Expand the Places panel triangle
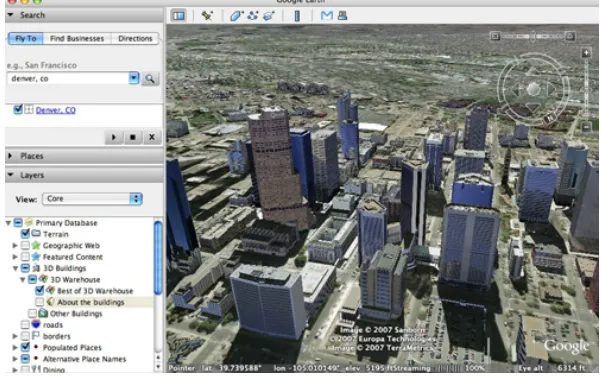 11,156
